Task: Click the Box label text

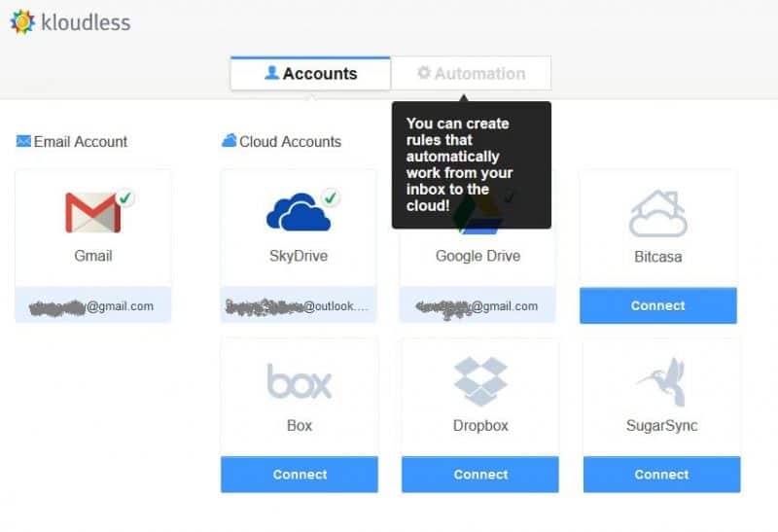Action: (300, 425)
